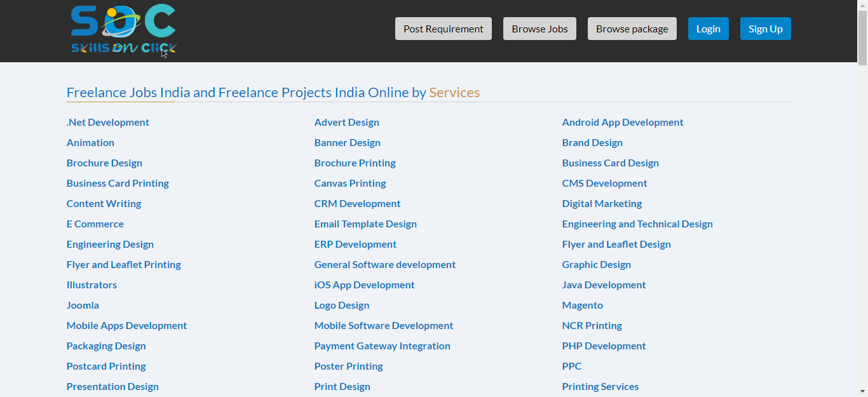Select the Magento services link
This screenshot has height=397, width=868.
pyautogui.click(x=582, y=305)
